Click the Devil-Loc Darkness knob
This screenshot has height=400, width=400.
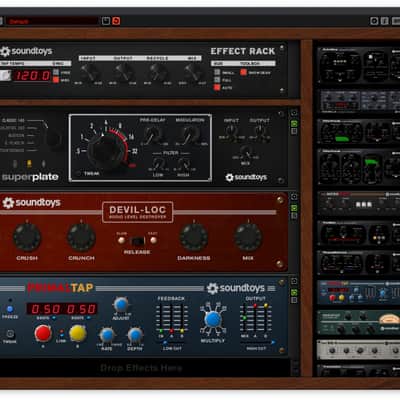(x=194, y=237)
